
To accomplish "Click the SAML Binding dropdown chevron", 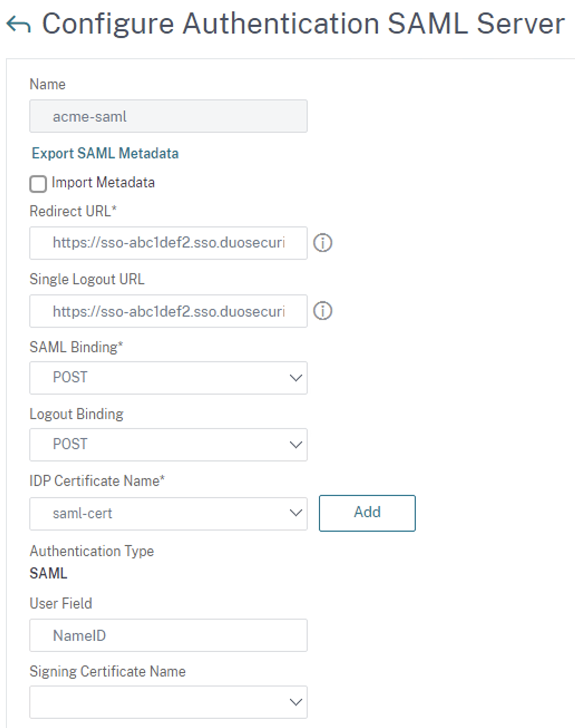I will [x=296, y=378].
